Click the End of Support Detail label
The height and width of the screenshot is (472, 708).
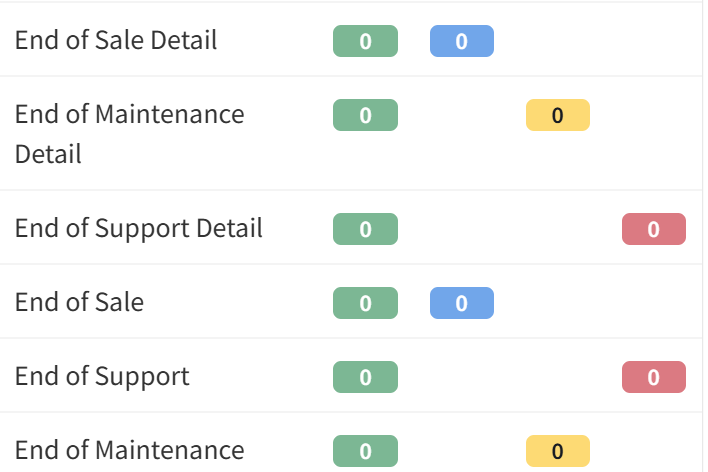139,229
